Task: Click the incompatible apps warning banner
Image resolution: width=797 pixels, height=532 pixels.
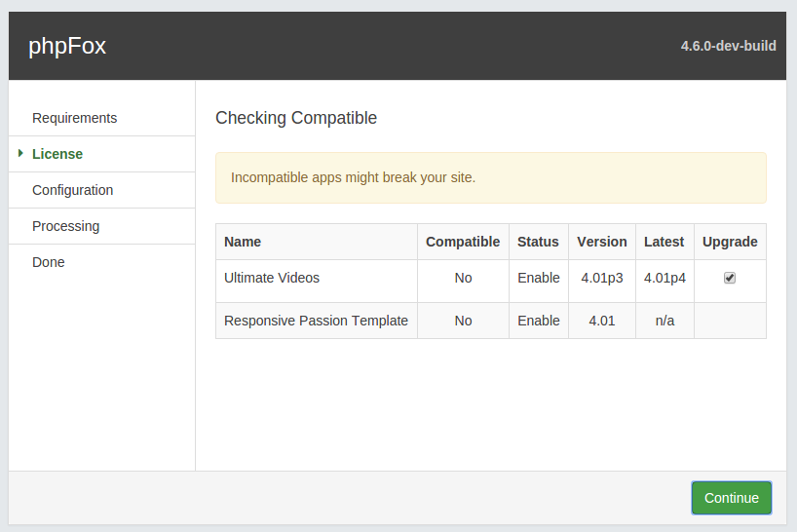Action: click(x=490, y=177)
